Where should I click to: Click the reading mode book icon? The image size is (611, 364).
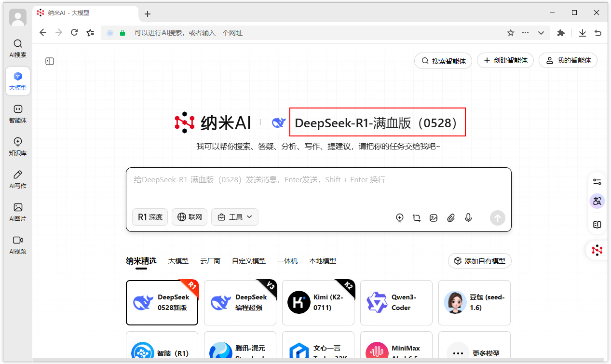[597, 224]
